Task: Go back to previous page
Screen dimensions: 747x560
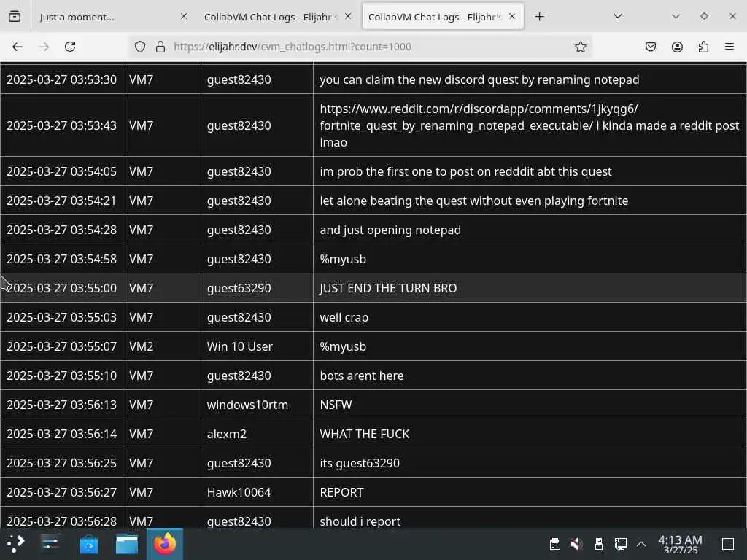Action: pyautogui.click(x=18, y=47)
